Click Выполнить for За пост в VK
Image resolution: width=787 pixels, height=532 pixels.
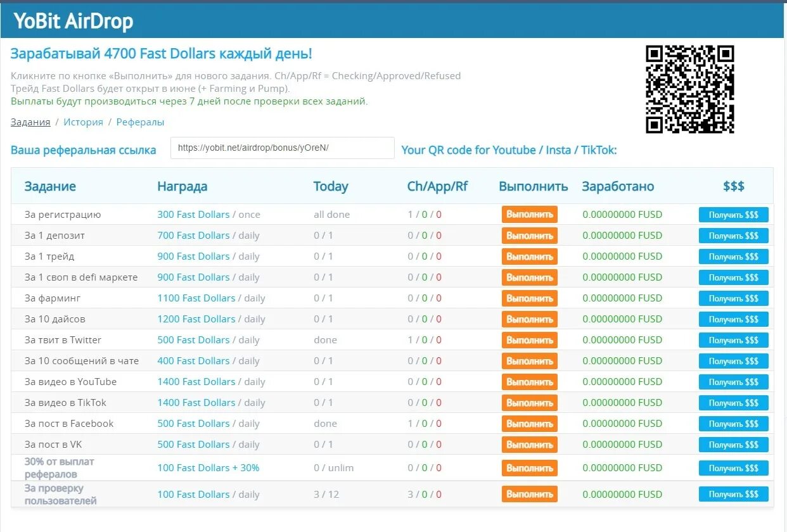(x=530, y=445)
